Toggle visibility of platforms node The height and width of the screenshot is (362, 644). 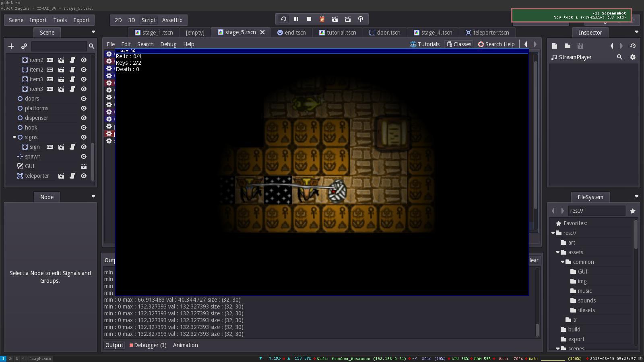click(84, 108)
